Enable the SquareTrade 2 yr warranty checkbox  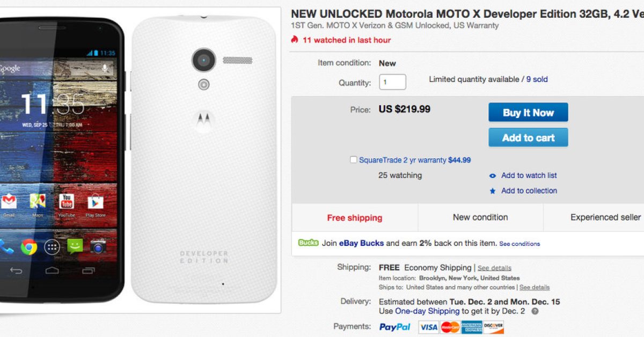[353, 160]
